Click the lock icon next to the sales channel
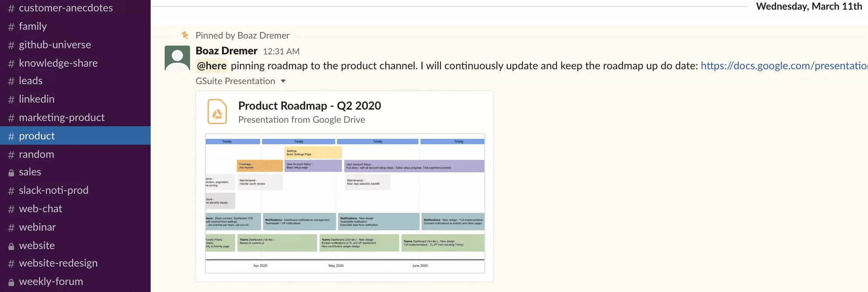This screenshot has width=868, height=292. click(x=11, y=172)
